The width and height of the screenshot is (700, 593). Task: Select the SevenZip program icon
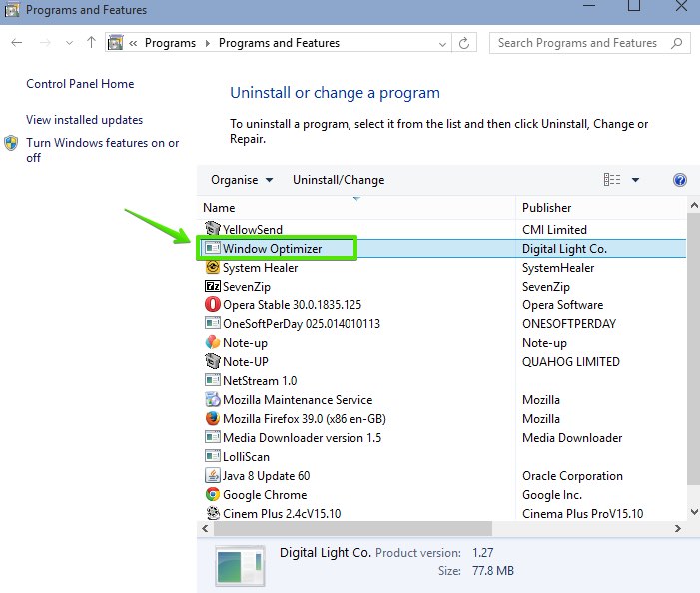coord(212,287)
